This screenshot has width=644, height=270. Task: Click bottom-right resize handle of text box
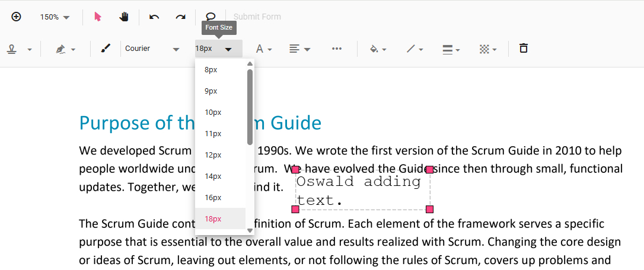[x=429, y=210]
